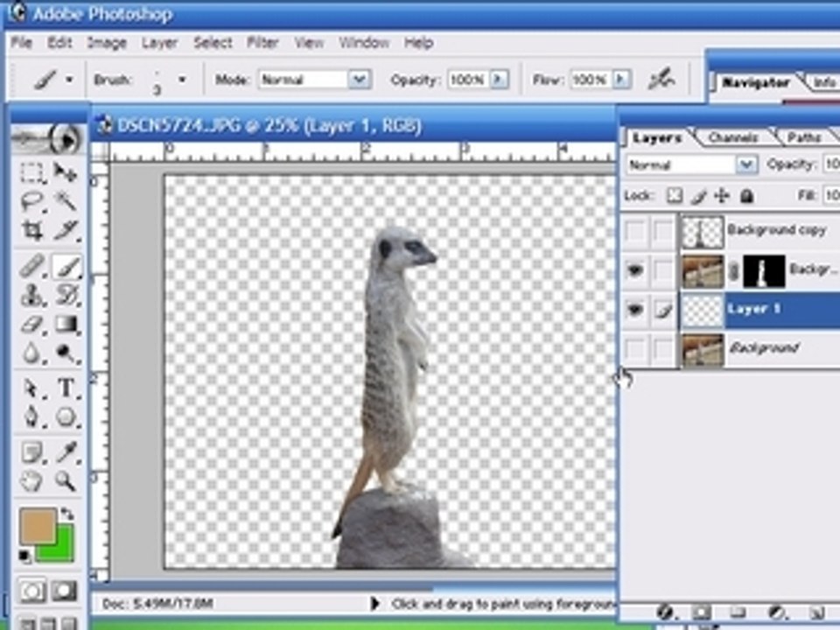Open the Image menu
Screen dimensions: 840x630
click(x=107, y=43)
